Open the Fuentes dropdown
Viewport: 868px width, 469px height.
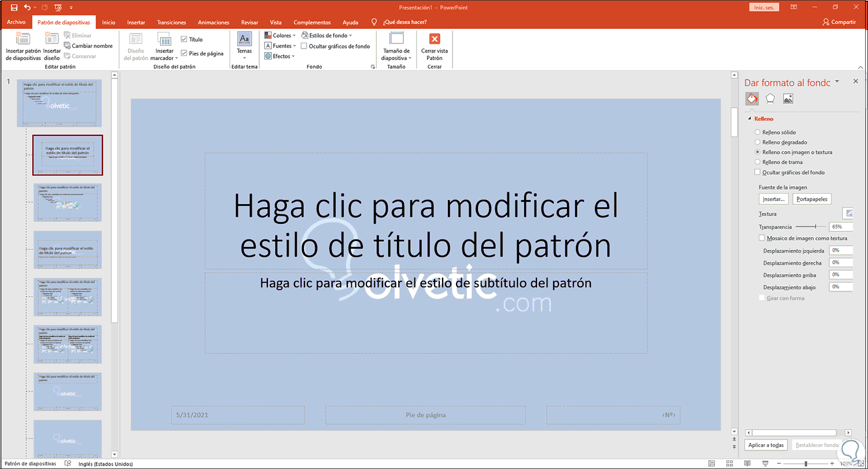pyautogui.click(x=280, y=46)
